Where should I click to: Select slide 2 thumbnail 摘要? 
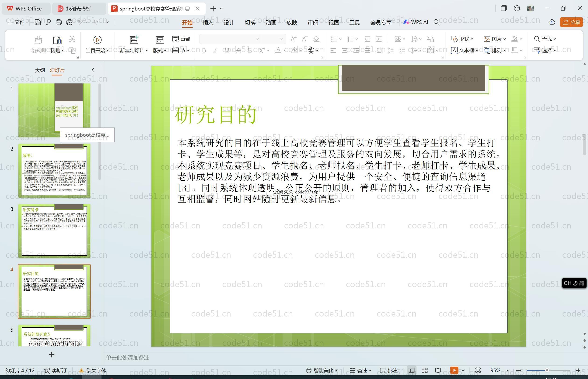(54, 171)
